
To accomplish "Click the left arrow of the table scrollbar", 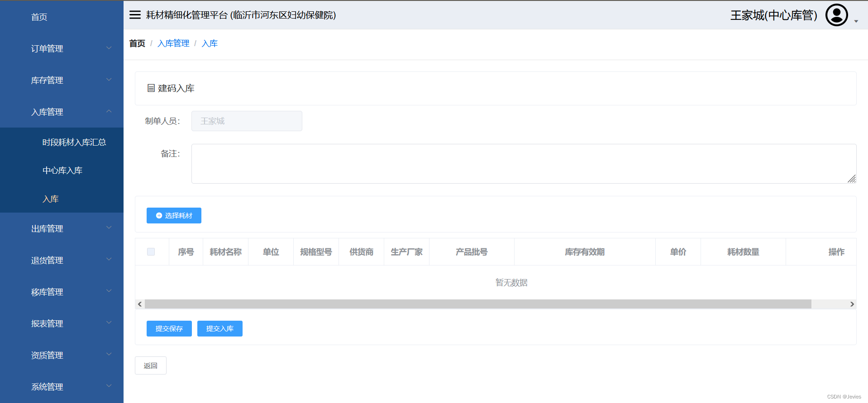I will 140,304.
